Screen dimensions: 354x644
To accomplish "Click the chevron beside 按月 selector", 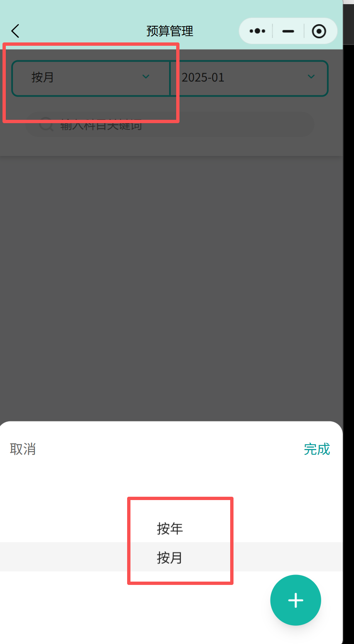I will (146, 77).
